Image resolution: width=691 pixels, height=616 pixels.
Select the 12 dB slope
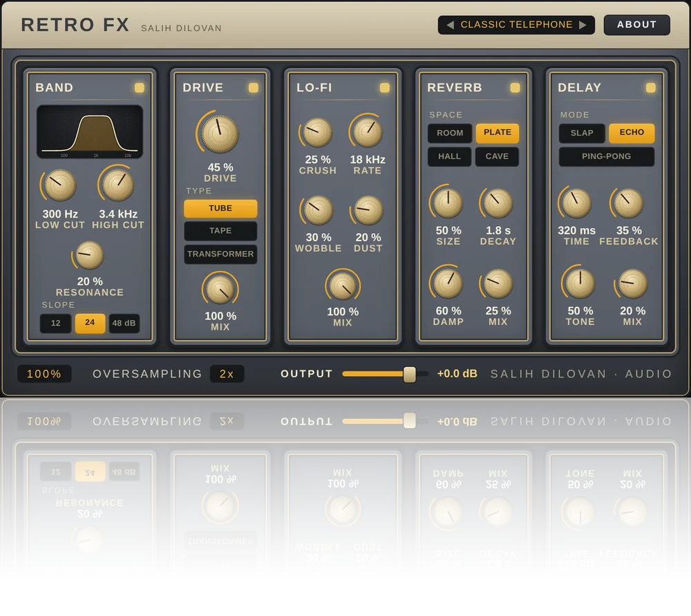tap(55, 324)
